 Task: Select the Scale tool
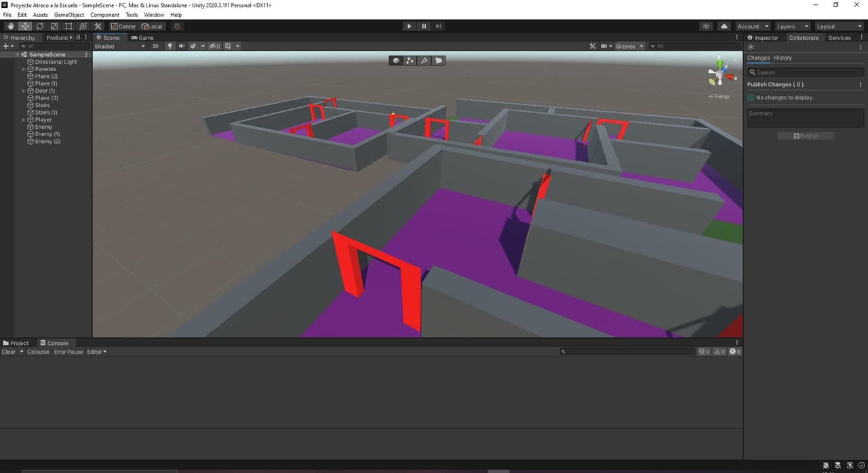tap(54, 26)
